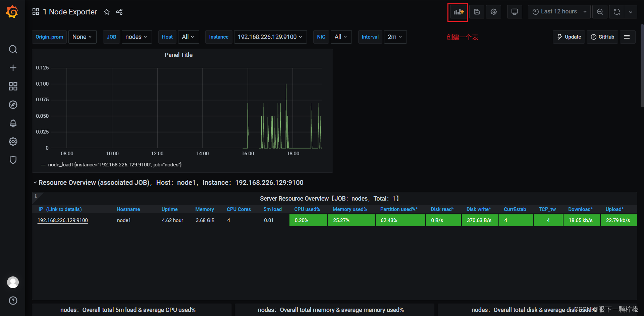Share the dashboard via share icon
Screen dimensions: 644x316
tap(119, 12)
